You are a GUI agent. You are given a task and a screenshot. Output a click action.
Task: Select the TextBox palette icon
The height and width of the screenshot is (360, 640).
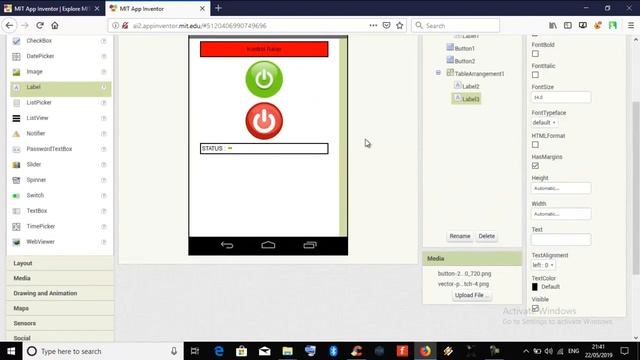(16, 211)
